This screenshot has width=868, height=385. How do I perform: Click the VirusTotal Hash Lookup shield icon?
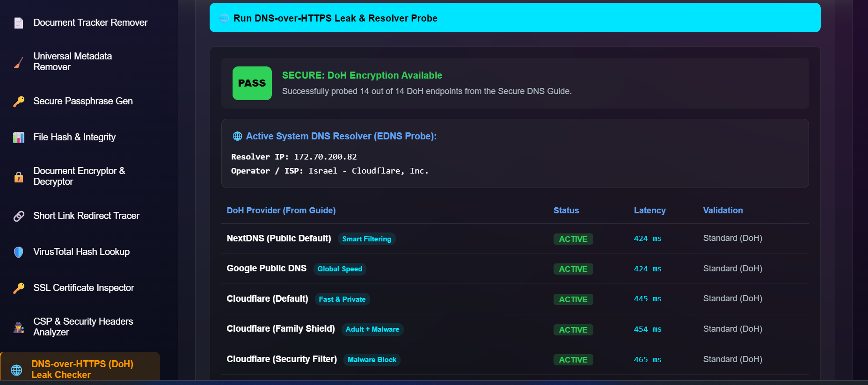click(19, 252)
